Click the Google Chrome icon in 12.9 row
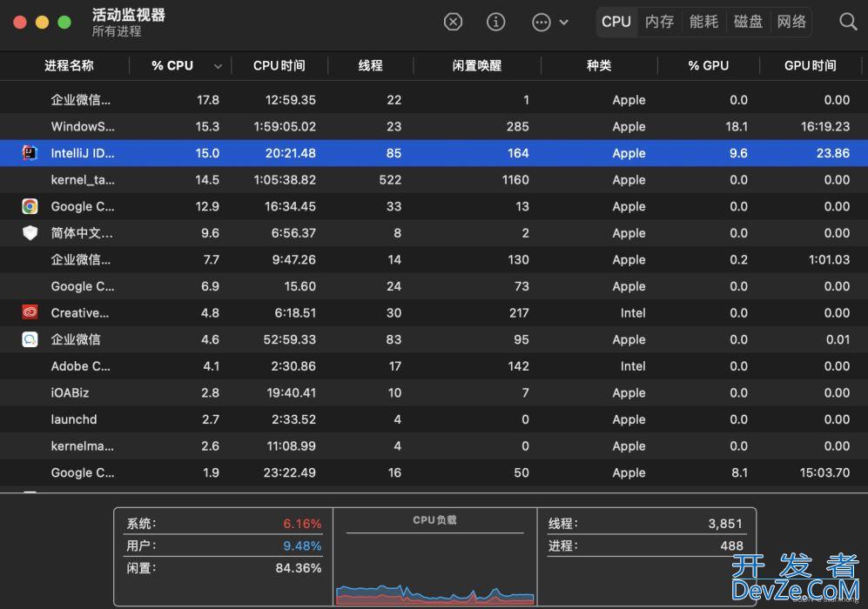The width and height of the screenshot is (868, 609). (30, 206)
